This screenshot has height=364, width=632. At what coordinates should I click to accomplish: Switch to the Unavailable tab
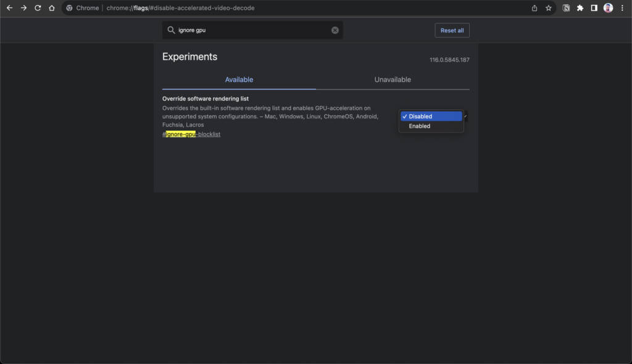click(393, 80)
